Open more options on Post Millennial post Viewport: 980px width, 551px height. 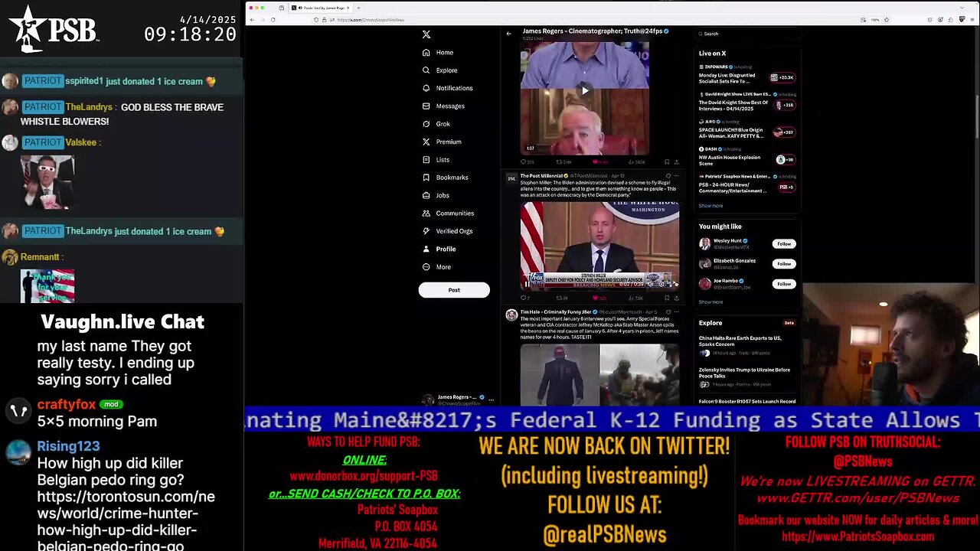[676, 176]
